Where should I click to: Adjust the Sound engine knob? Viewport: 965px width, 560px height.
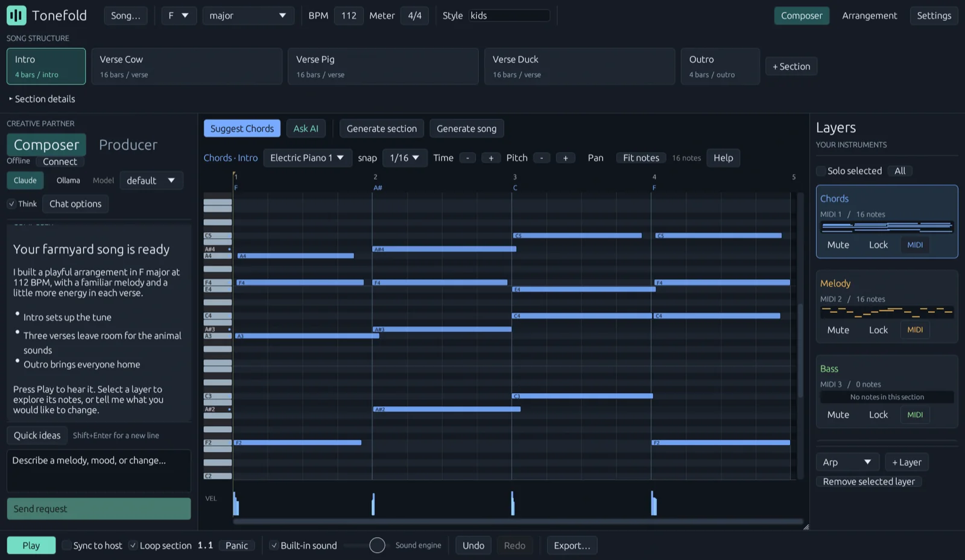click(377, 546)
